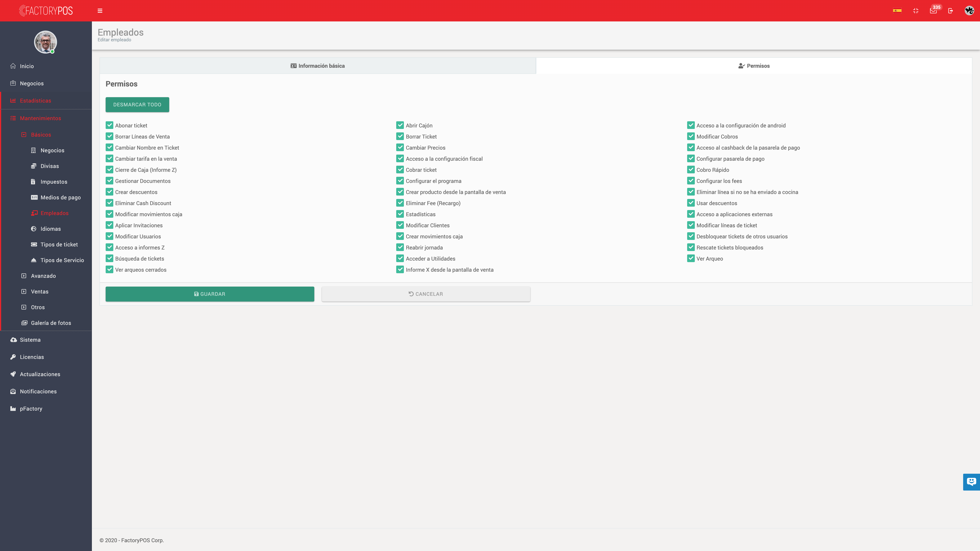
Task: Click the sidebar profile photo
Action: (x=46, y=42)
